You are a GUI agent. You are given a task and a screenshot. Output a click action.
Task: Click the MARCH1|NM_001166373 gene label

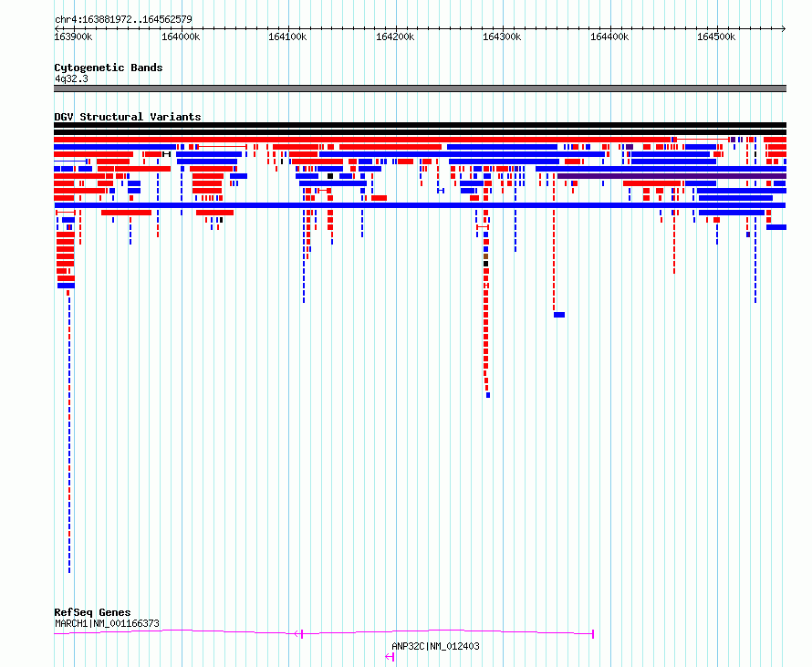107,623
